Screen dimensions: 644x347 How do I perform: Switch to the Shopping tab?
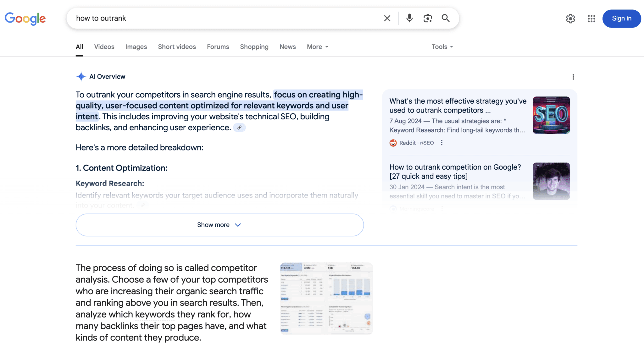click(x=254, y=47)
